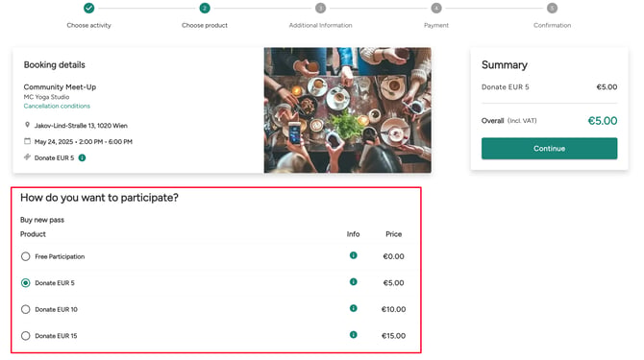Open the Payment step indicator
The image size is (644, 360).
[436, 8]
